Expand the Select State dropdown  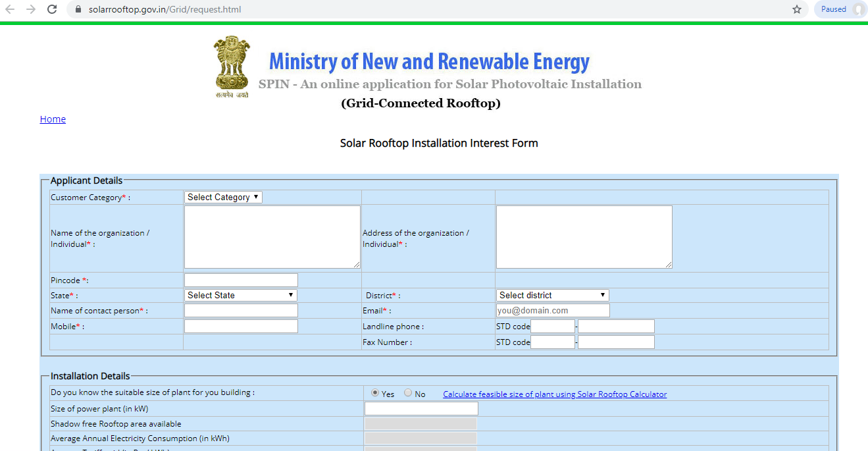click(x=241, y=295)
